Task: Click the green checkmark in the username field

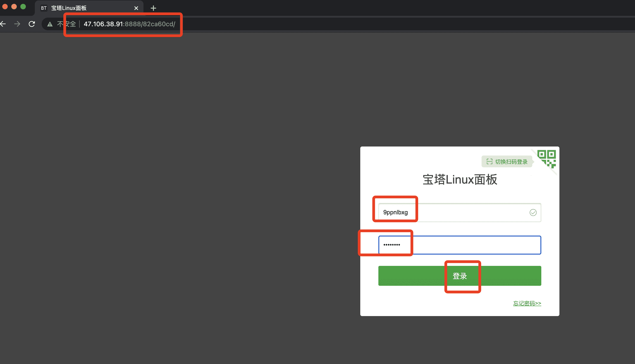Action: pos(533,213)
